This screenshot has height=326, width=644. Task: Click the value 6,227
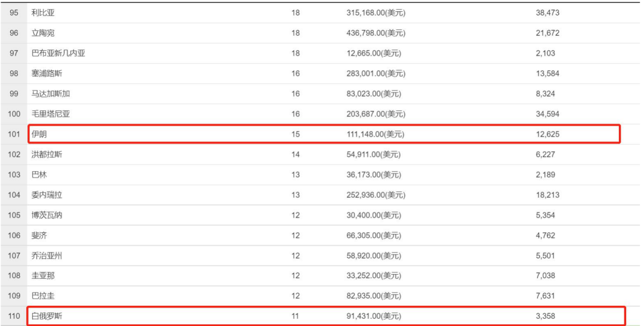[546, 154]
